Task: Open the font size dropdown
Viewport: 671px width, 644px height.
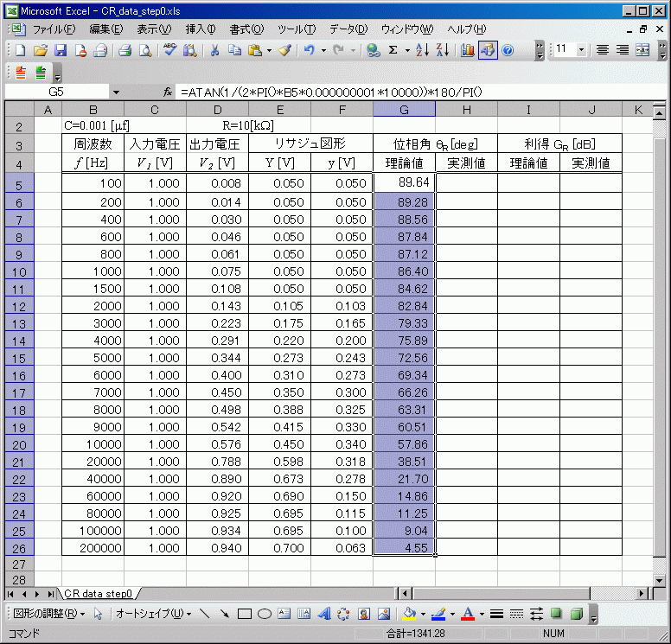Action: pyautogui.click(x=581, y=50)
